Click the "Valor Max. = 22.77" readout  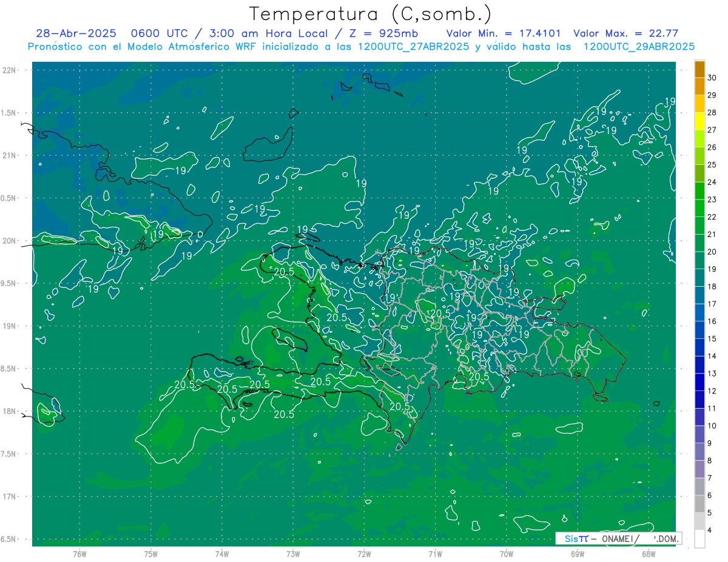(x=625, y=33)
